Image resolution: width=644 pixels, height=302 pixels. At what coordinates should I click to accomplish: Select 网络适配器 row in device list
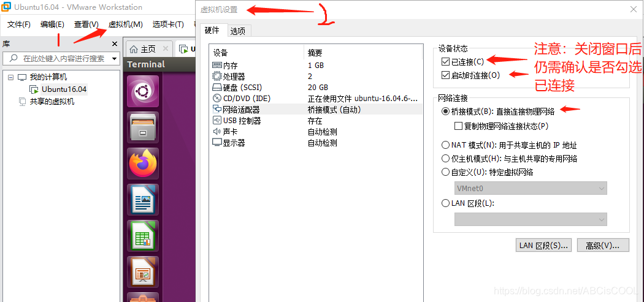(x=315, y=110)
